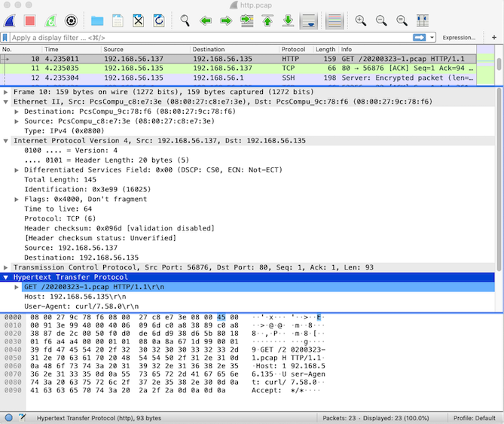The image size is (504, 424).
Task: Collapse Internet Protocol Version 4 section
Action: (5, 141)
